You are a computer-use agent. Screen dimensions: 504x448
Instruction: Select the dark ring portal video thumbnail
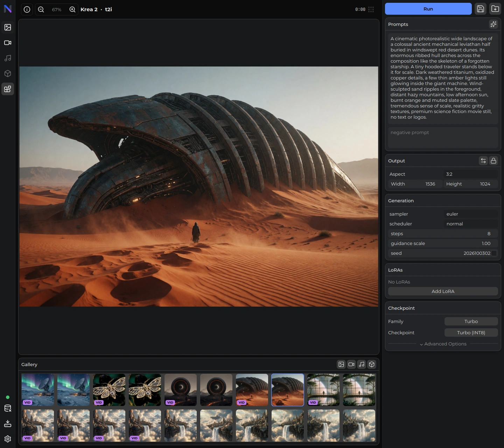coord(181,390)
